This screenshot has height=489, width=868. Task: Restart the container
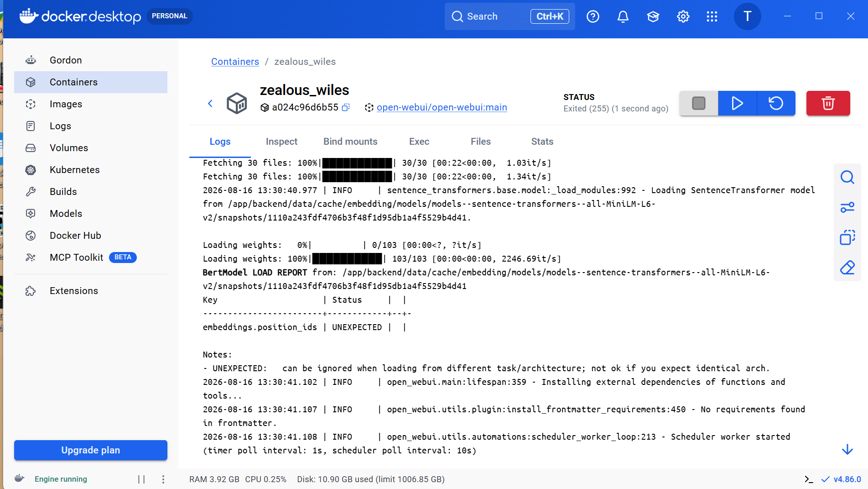point(776,103)
